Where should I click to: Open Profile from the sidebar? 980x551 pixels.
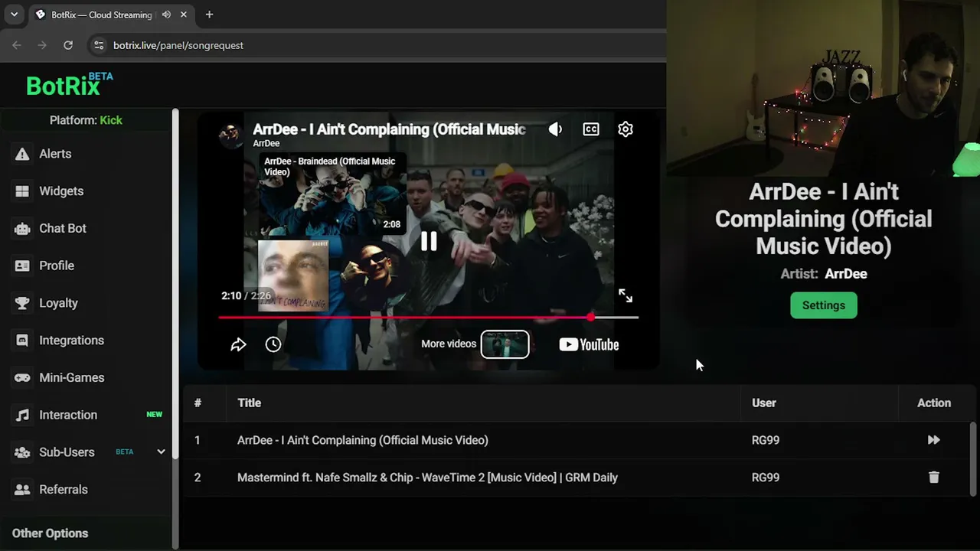[57, 266]
